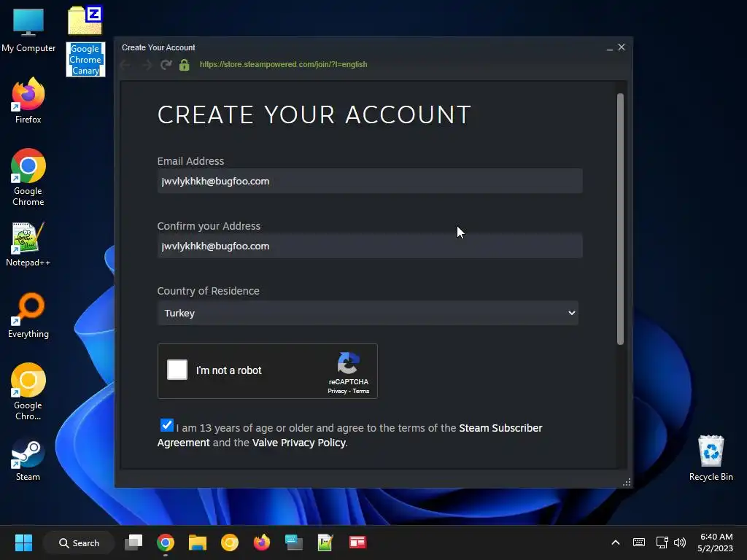Open the clock and date panel
747x560 pixels.
[716, 542]
